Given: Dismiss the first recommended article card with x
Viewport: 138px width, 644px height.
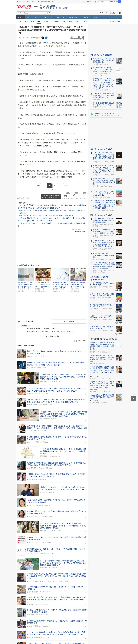Looking at the screenshot, I should tap(33, 291).
